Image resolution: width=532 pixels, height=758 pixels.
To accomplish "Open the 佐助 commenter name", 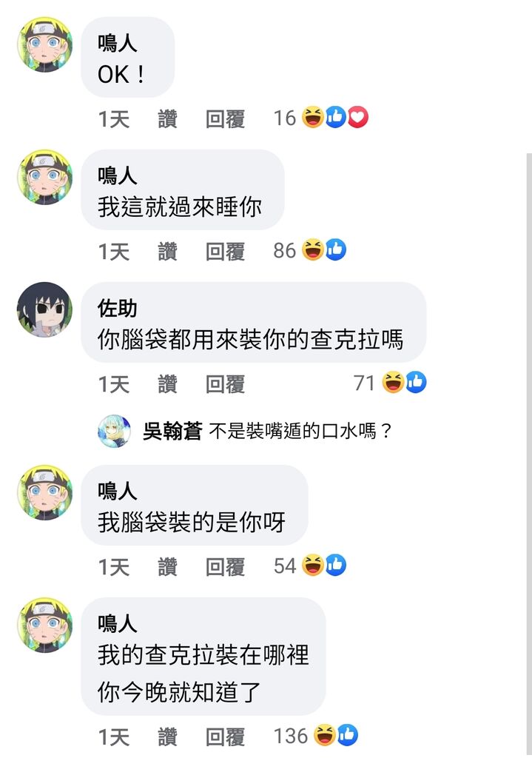I will tap(118, 309).
